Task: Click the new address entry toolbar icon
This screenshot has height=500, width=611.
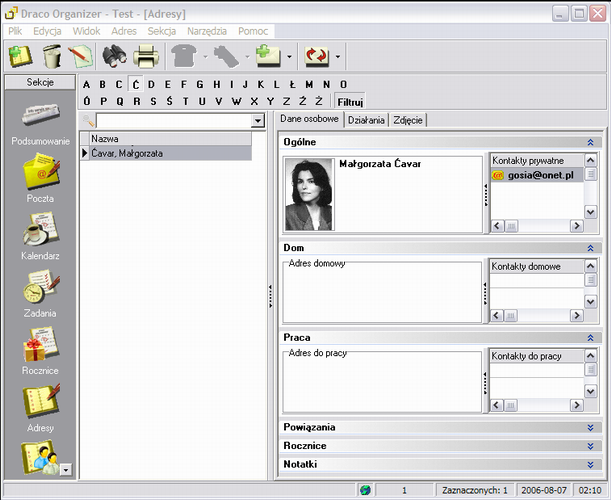Action: [20, 57]
